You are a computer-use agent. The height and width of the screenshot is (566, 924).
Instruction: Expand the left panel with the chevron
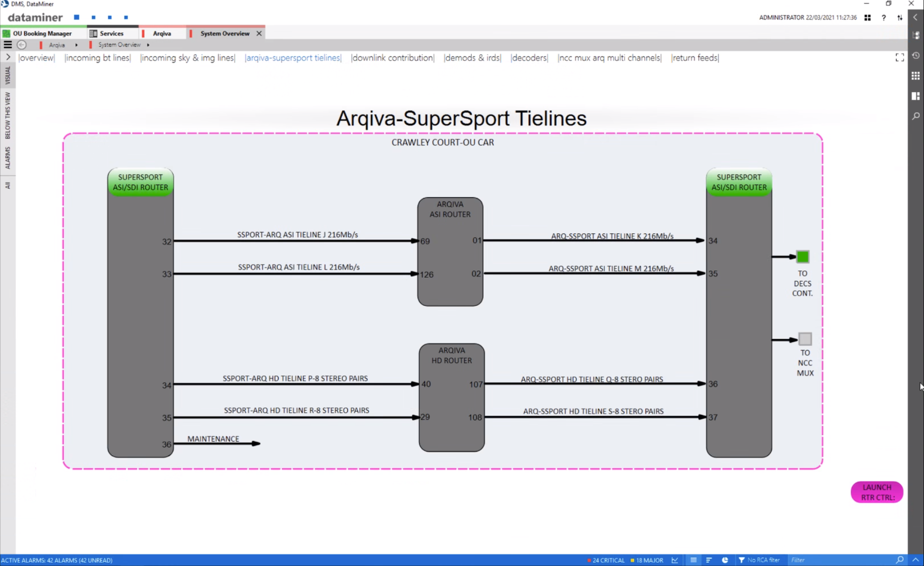pyautogui.click(x=8, y=57)
